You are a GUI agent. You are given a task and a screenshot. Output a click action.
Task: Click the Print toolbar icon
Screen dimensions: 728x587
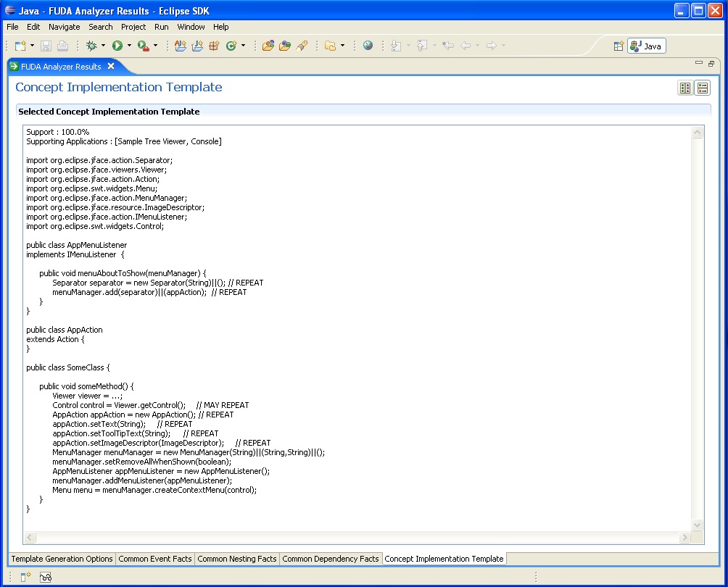(x=62, y=46)
